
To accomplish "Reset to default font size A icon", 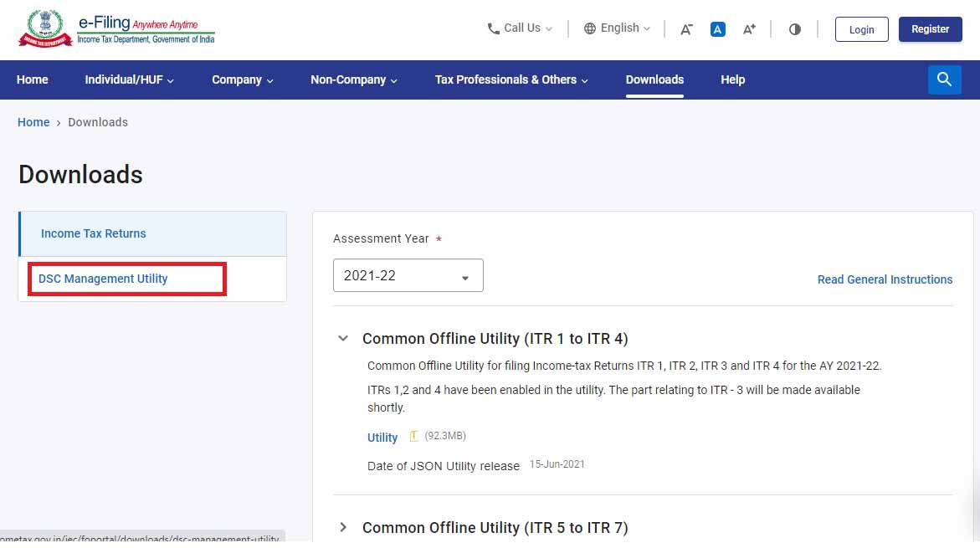I will point(717,29).
